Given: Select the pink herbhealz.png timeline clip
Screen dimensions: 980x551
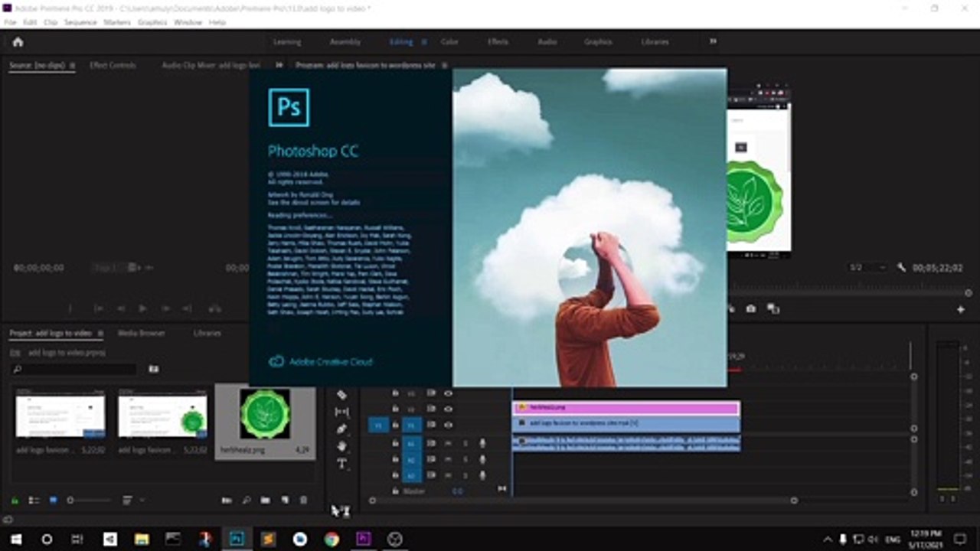Looking at the screenshot, I should (626, 408).
